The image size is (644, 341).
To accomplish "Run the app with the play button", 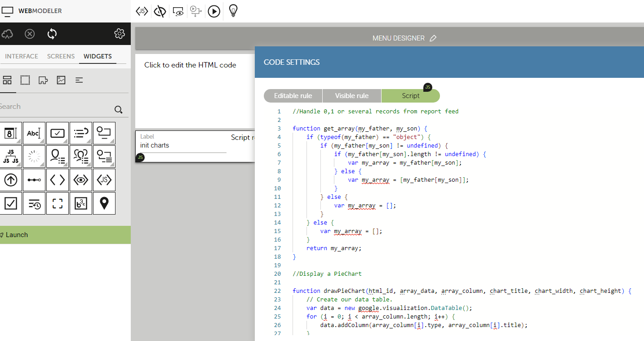I will (x=214, y=11).
